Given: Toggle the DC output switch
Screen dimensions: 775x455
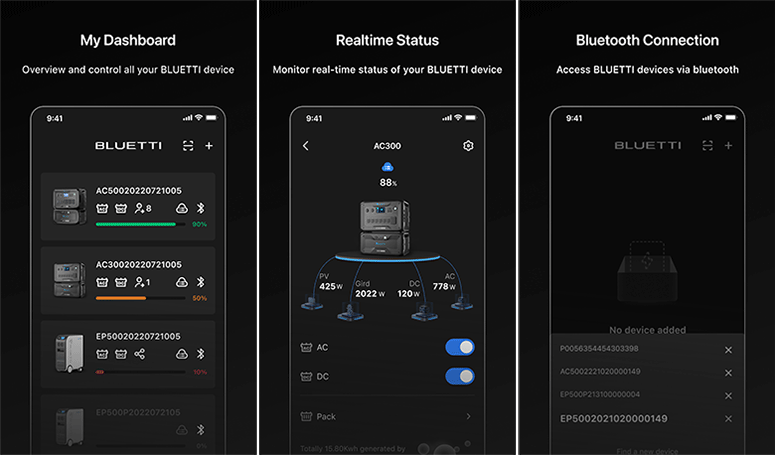Looking at the screenshot, I should pos(460,376).
